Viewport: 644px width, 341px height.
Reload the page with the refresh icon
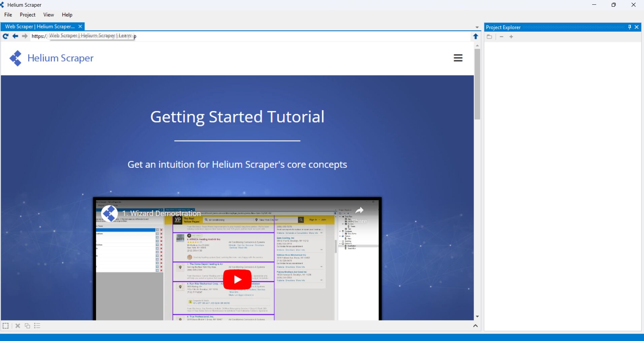tap(6, 36)
